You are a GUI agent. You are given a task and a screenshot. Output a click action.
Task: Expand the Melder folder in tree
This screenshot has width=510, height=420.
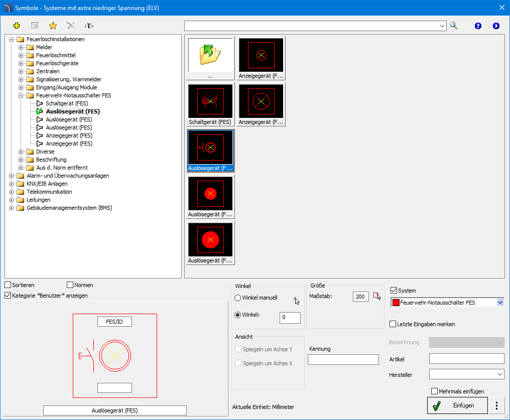pyautogui.click(x=21, y=47)
